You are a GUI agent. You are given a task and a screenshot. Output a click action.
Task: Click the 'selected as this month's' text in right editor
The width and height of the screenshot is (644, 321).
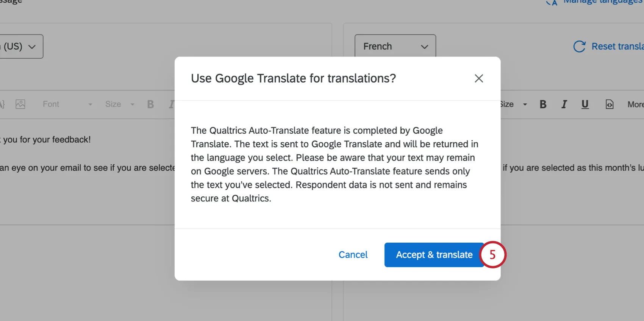(x=588, y=168)
